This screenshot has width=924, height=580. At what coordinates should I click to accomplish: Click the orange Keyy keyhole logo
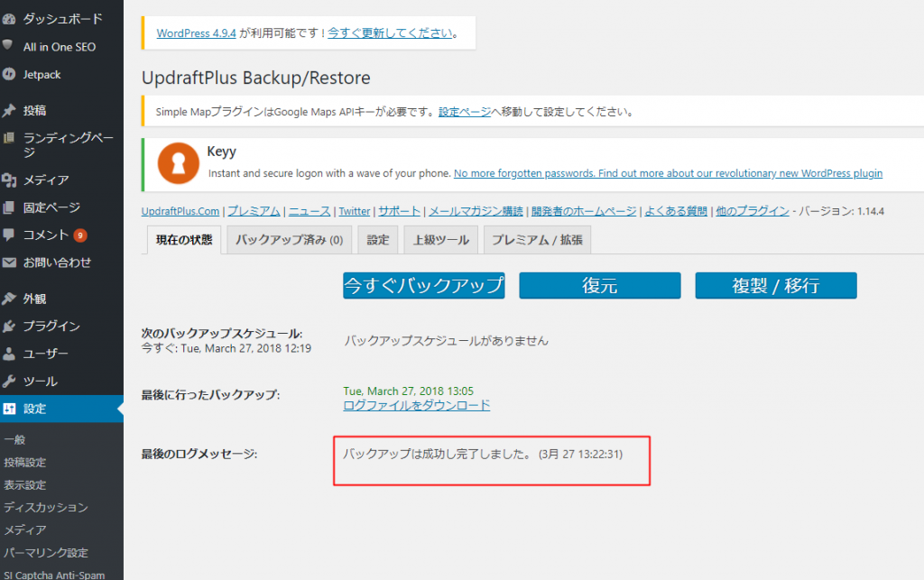click(x=179, y=163)
